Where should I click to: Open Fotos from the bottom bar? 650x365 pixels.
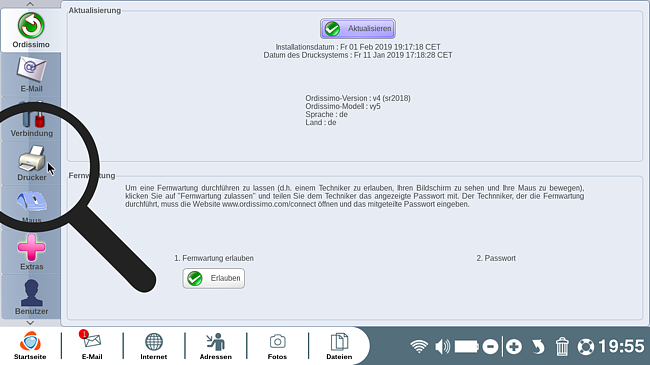[277, 346]
